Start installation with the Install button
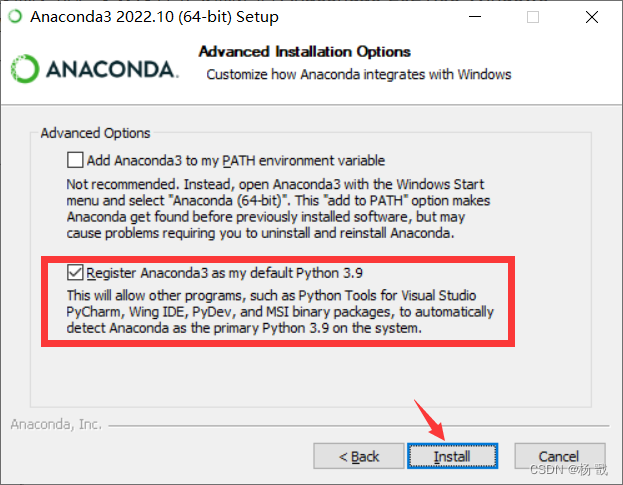The image size is (623, 485). click(x=453, y=456)
